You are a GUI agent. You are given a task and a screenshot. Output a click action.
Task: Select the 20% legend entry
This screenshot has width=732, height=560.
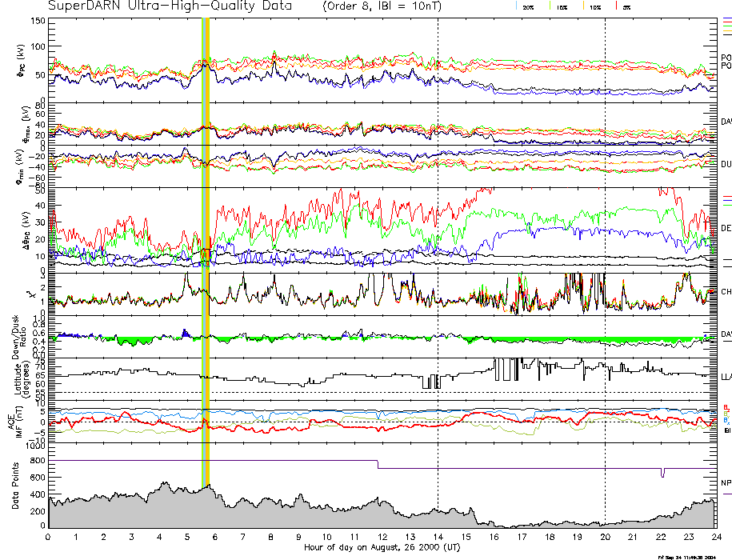(x=527, y=6)
